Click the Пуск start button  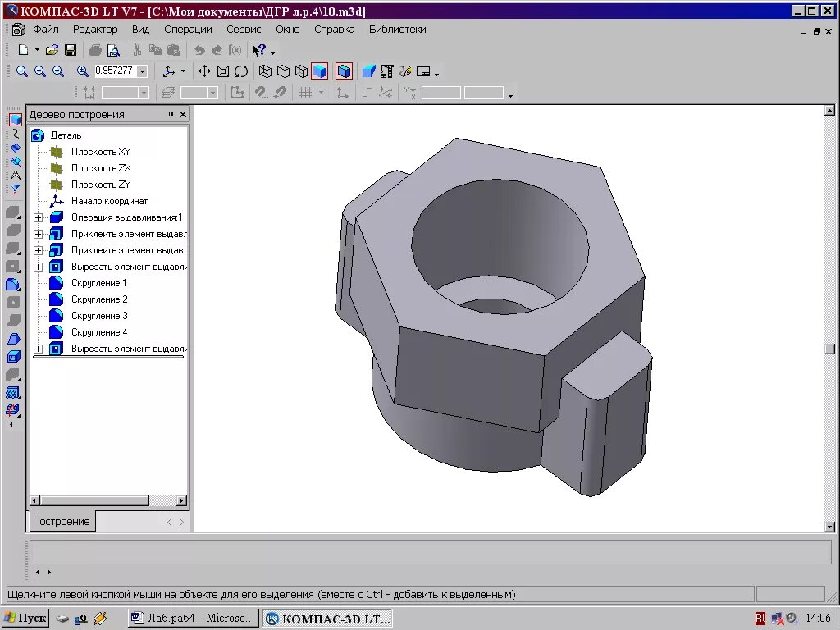pos(25,619)
